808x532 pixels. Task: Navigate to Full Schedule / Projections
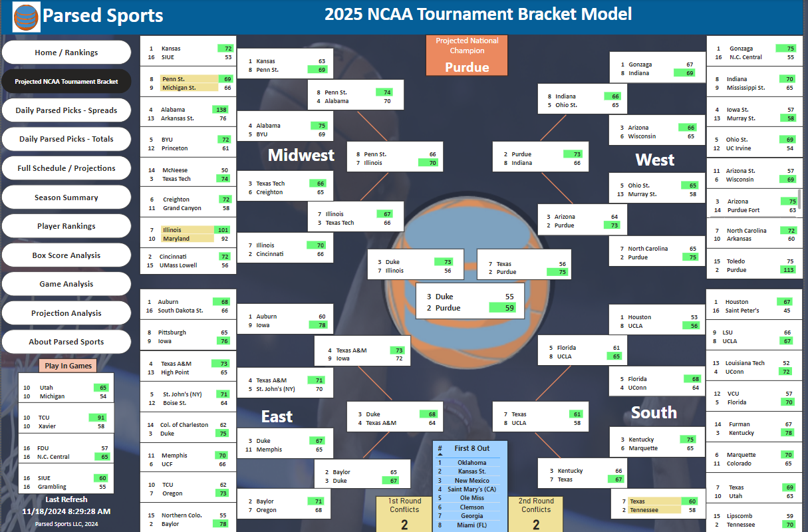tap(67, 168)
